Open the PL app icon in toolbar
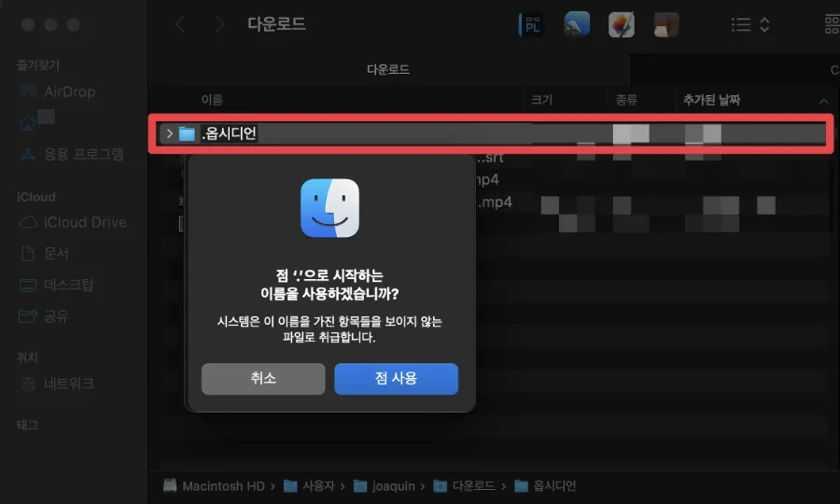The image size is (840, 504). 531,24
